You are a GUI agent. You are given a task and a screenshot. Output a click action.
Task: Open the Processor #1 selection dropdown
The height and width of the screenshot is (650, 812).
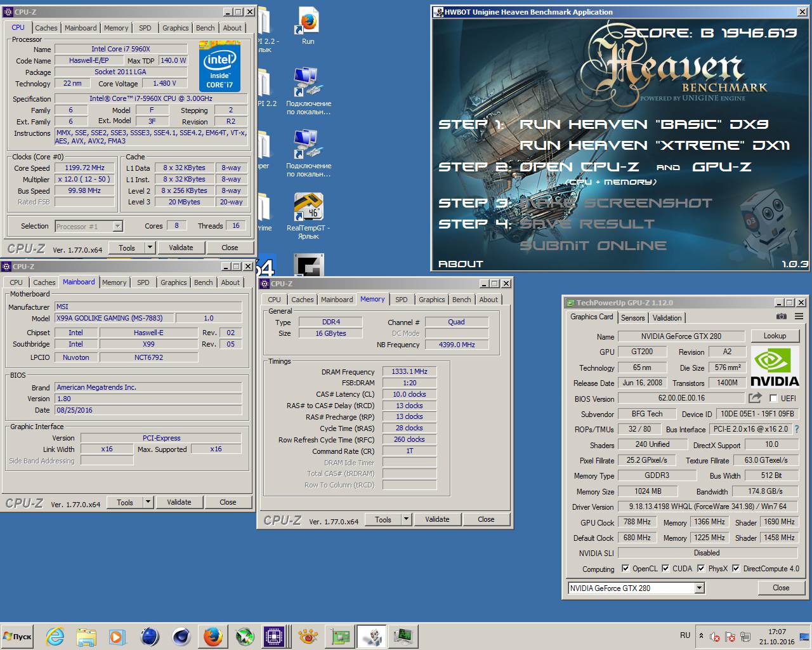pyautogui.click(x=117, y=226)
